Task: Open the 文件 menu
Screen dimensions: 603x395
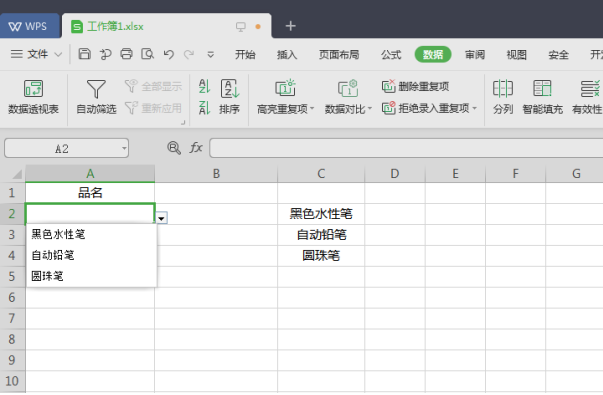Action: (x=37, y=54)
